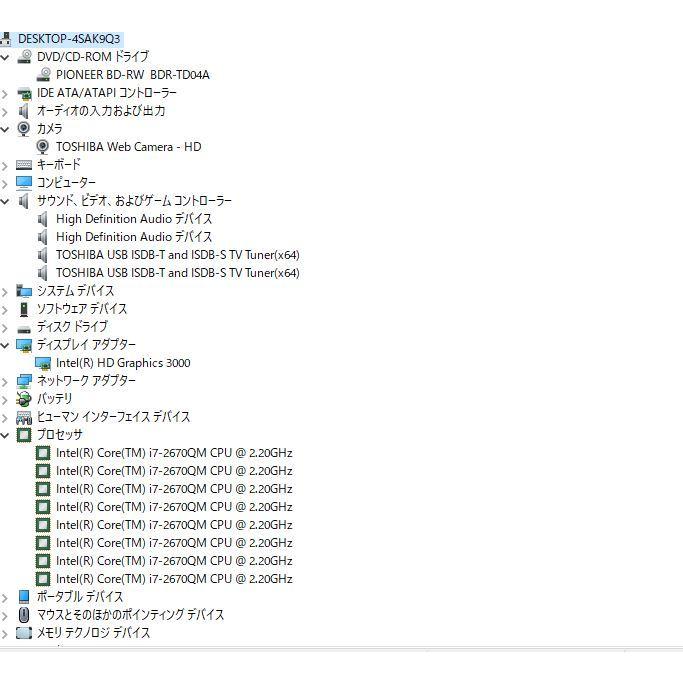Expand the マウスとそのほかのポインティング デバイス category
Image resolution: width=683 pixels, height=683 pixels.
tap(5, 615)
